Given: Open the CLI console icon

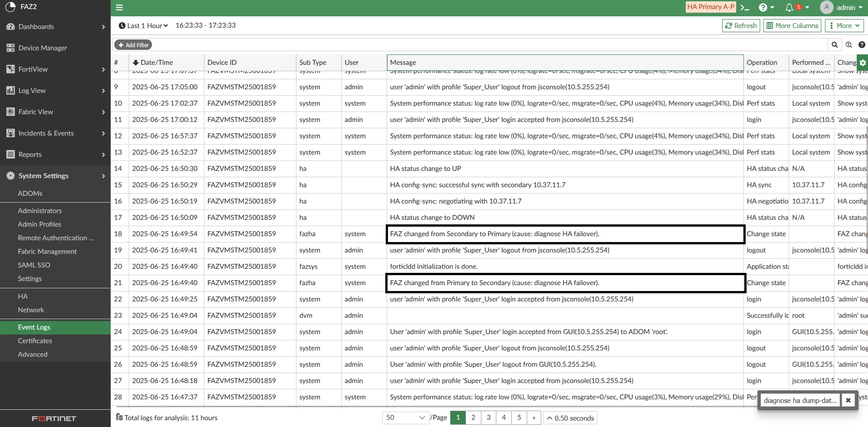Looking at the screenshot, I should point(745,7).
